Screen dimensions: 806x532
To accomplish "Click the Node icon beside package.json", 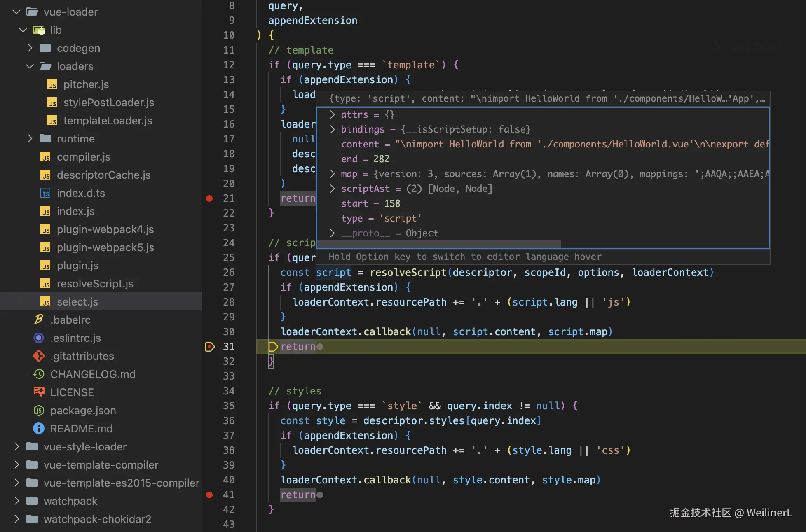I will [39, 410].
